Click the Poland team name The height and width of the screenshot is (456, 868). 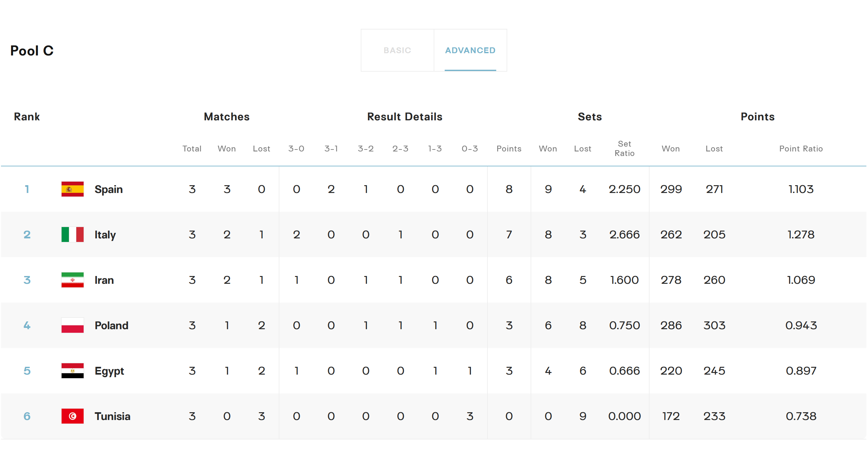(111, 326)
